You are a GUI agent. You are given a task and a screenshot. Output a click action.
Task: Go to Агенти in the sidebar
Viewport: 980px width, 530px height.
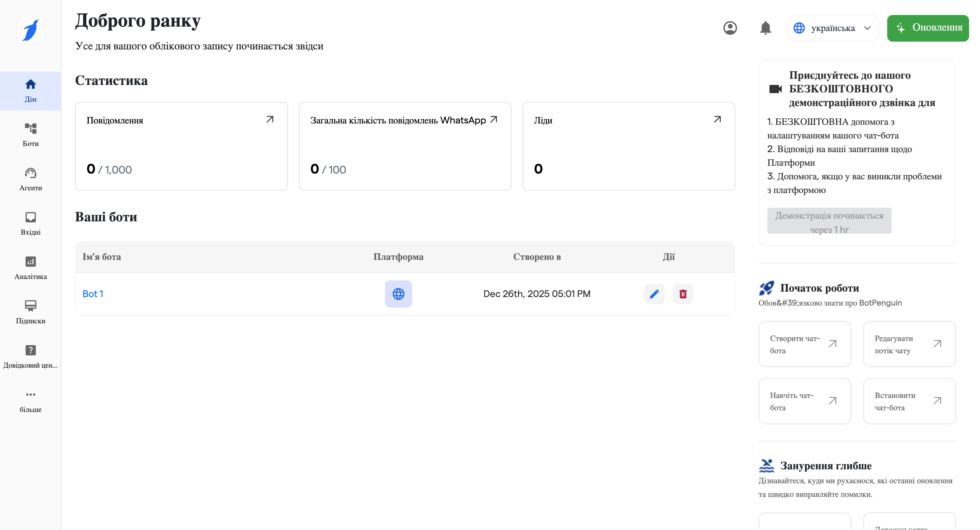[x=30, y=179]
